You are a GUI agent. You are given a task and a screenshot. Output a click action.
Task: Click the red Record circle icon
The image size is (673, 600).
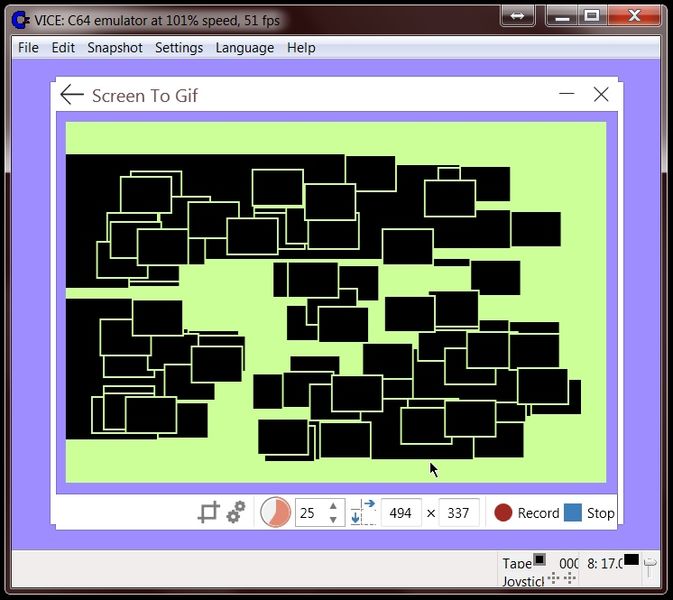pyautogui.click(x=503, y=513)
